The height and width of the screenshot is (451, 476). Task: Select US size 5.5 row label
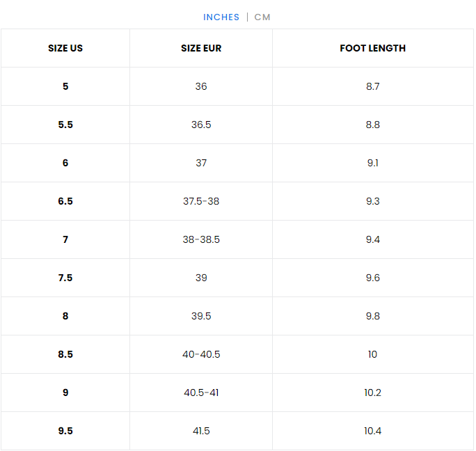tap(65, 125)
